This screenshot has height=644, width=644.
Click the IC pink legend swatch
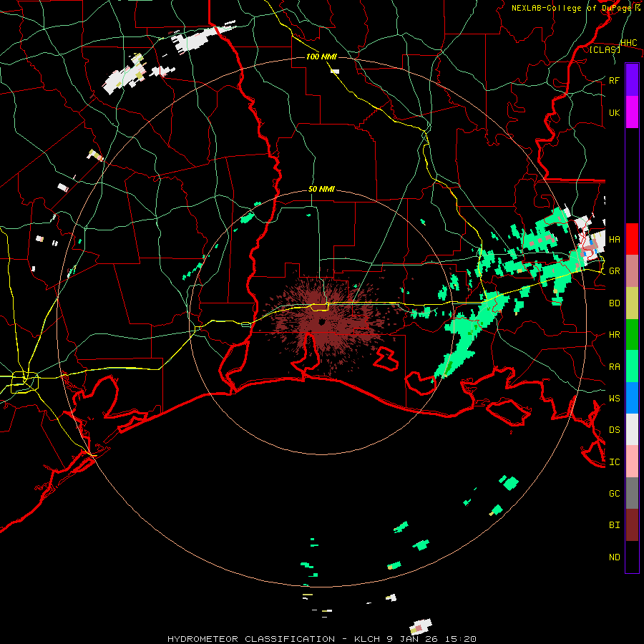coord(632,462)
